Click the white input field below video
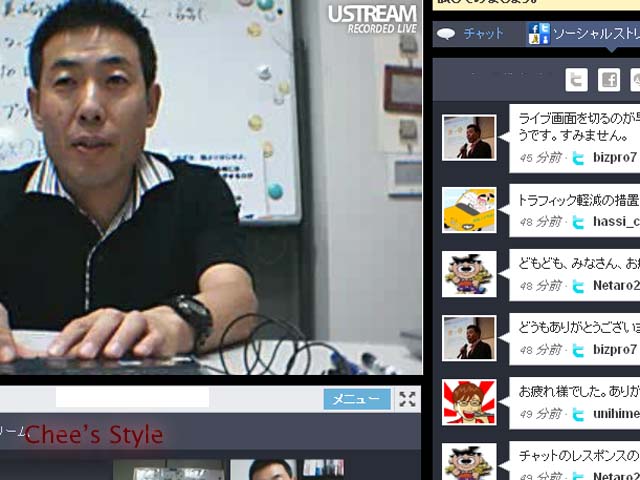The image size is (640, 480). click(132, 398)
